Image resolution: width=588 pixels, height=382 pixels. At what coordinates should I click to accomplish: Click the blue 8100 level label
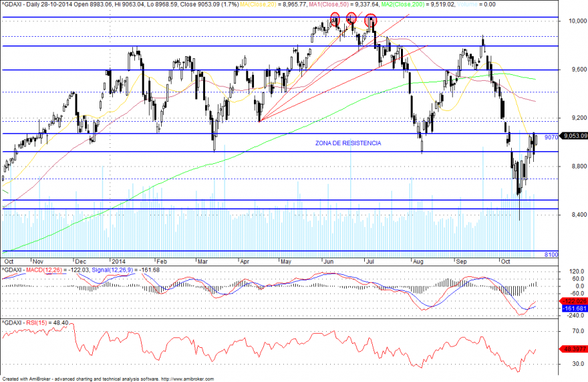point(551,255)
